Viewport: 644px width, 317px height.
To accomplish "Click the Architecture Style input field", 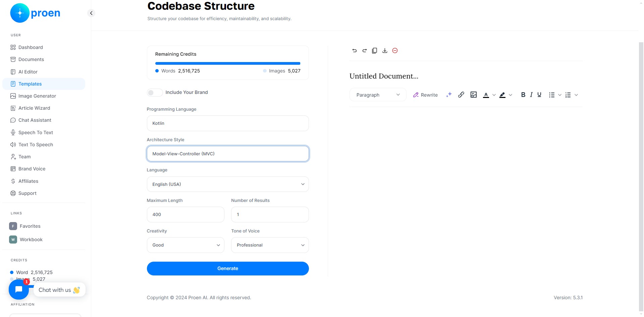I will [228, 154].
